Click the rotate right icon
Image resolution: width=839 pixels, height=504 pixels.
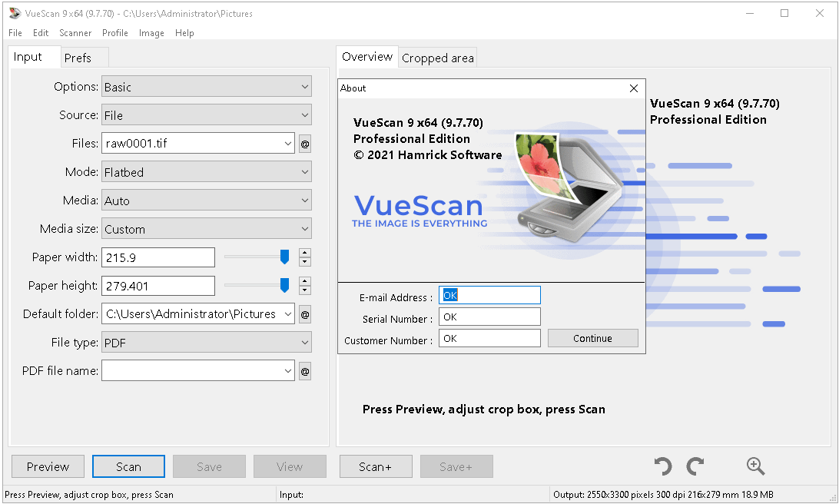pos(695,466)
